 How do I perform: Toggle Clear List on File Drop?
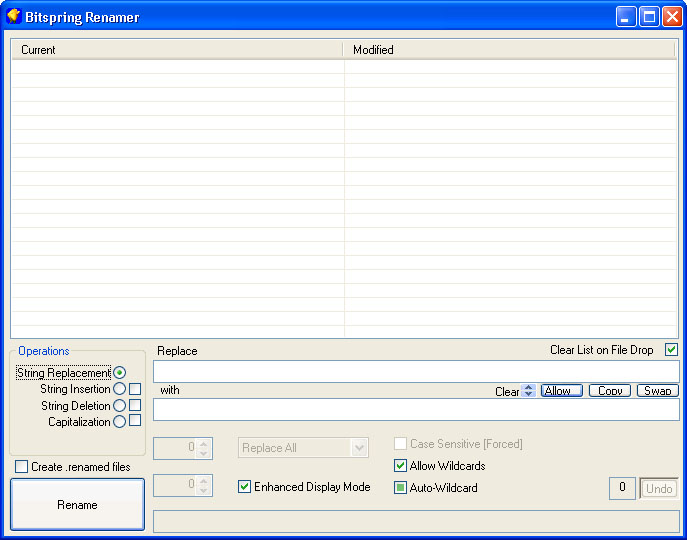tap(671, 349)
